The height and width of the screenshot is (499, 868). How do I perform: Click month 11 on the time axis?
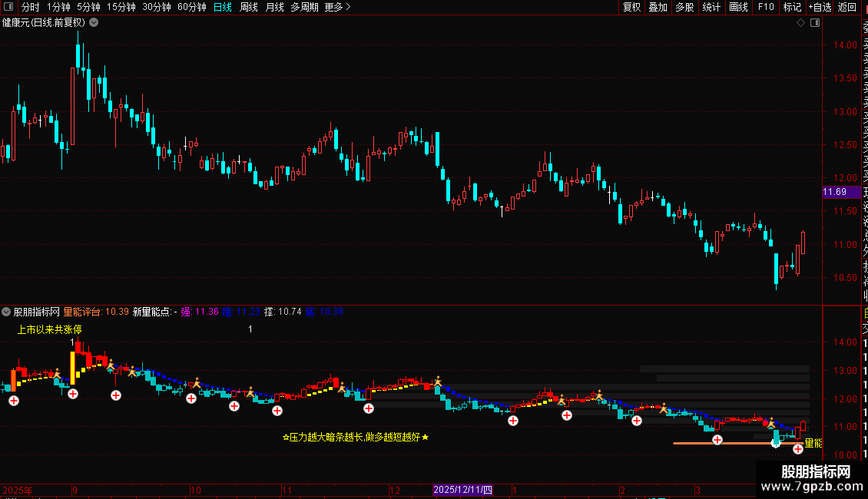coord(287,490)
